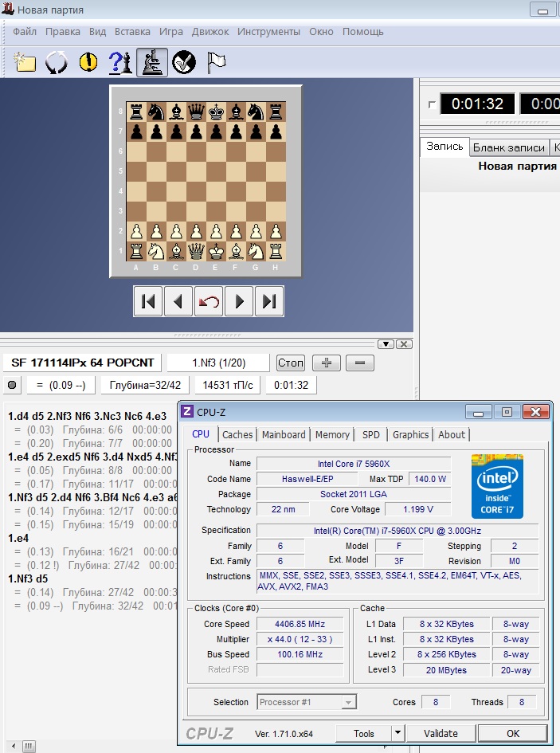560x753 pixels.
Task: Click the OK button in CPU-Z
Action: [x=513, y=733]
